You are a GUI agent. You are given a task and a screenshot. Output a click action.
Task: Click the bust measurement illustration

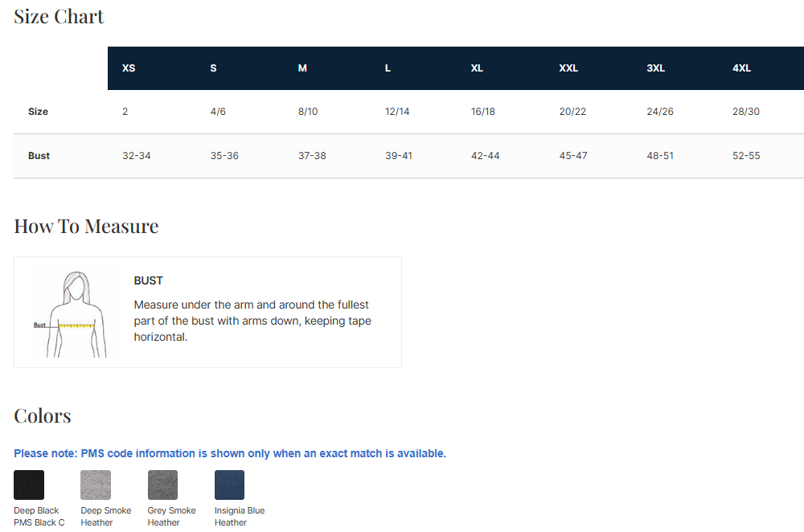coord(71,313)
